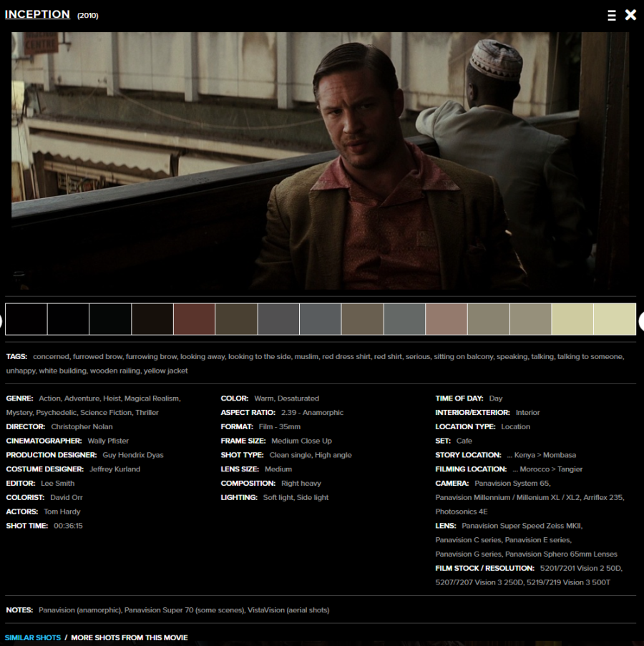Open the INCEPTION title link
This screenshot has height=646, width=644.
click(x=37, y=14)
